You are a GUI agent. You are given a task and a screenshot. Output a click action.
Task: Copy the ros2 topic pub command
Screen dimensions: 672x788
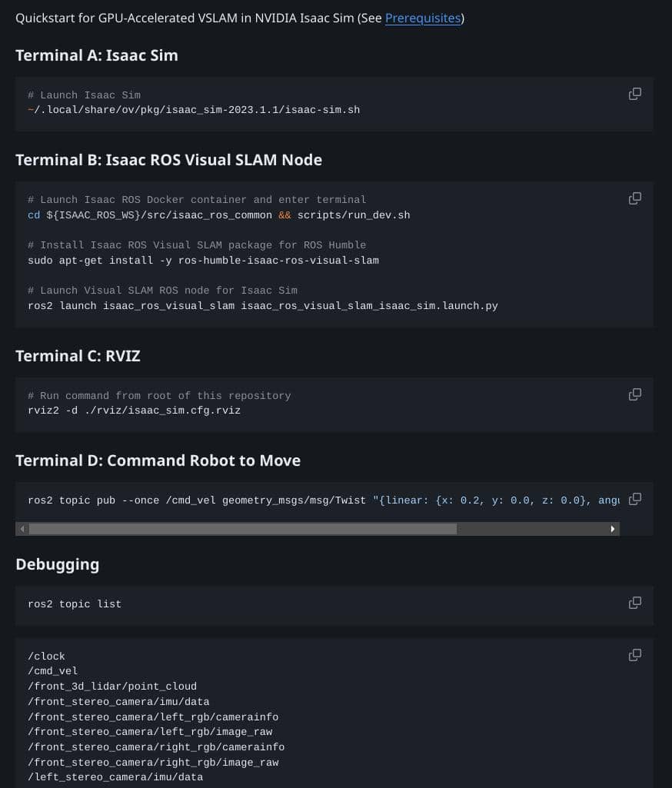click(635, 499)
